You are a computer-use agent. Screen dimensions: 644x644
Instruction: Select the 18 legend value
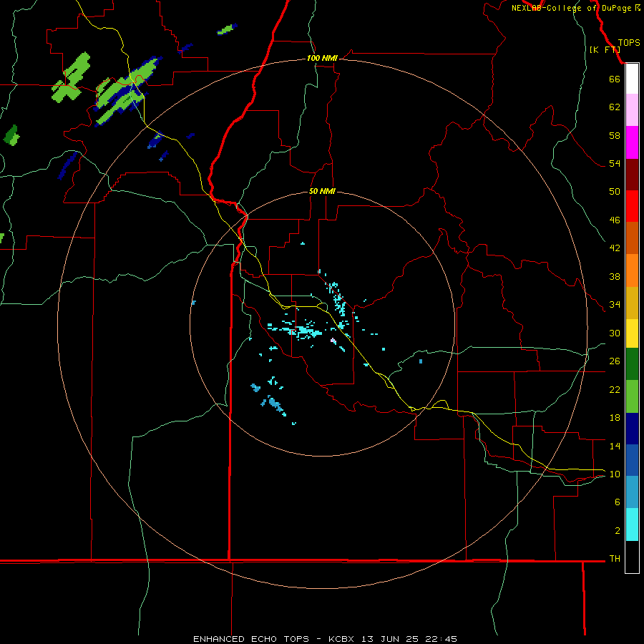tap(615, 418)
